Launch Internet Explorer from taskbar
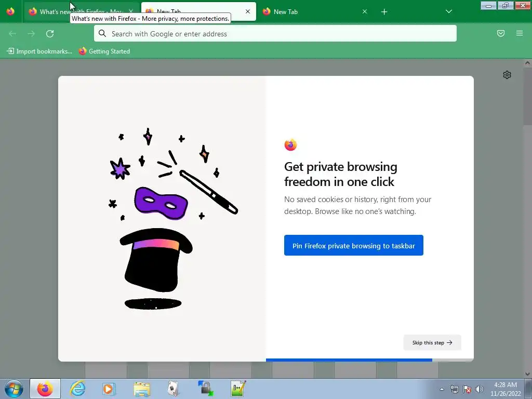 (77, 389)
